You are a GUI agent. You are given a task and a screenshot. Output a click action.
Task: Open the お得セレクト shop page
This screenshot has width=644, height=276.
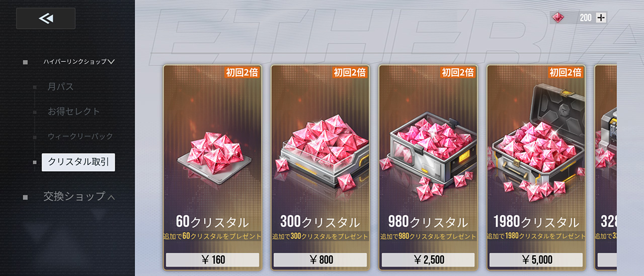tap(73, 111)
